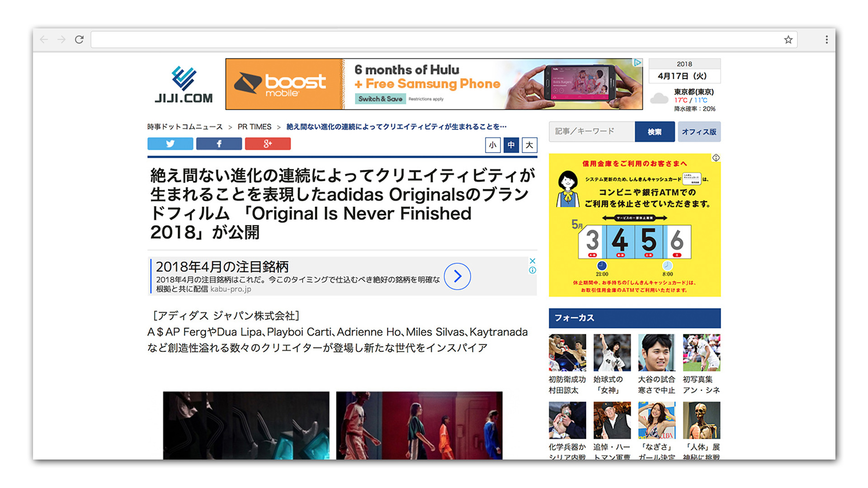The image size is (868, 488).
Task: Open the 初防衛成功 村田諒太 thumbnail
Action: click(567, 352)
